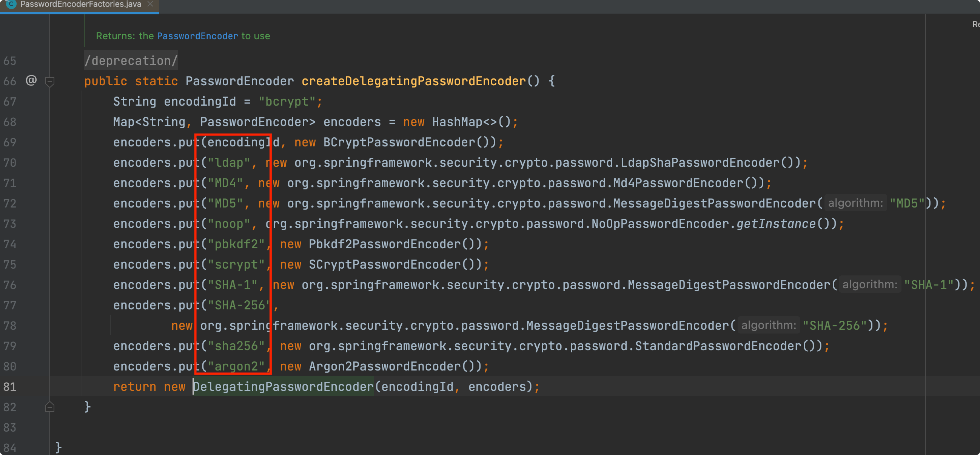Click the fold end marker on line 82

50,407
